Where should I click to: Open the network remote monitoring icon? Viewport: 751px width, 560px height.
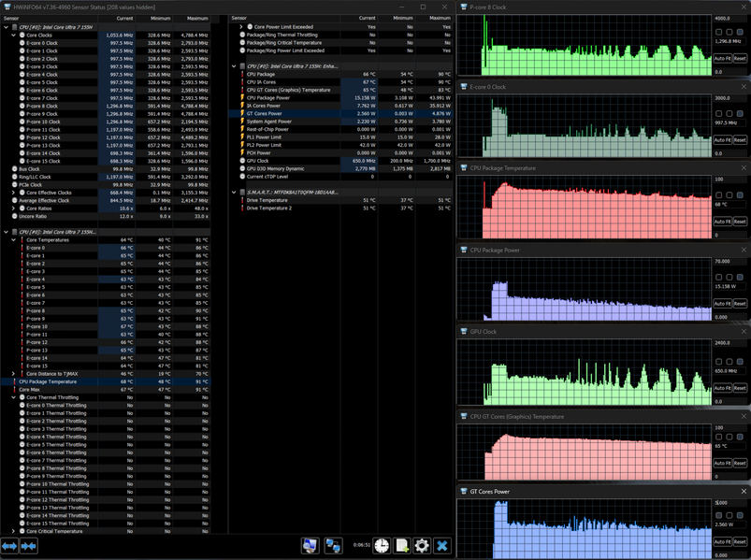333,546
